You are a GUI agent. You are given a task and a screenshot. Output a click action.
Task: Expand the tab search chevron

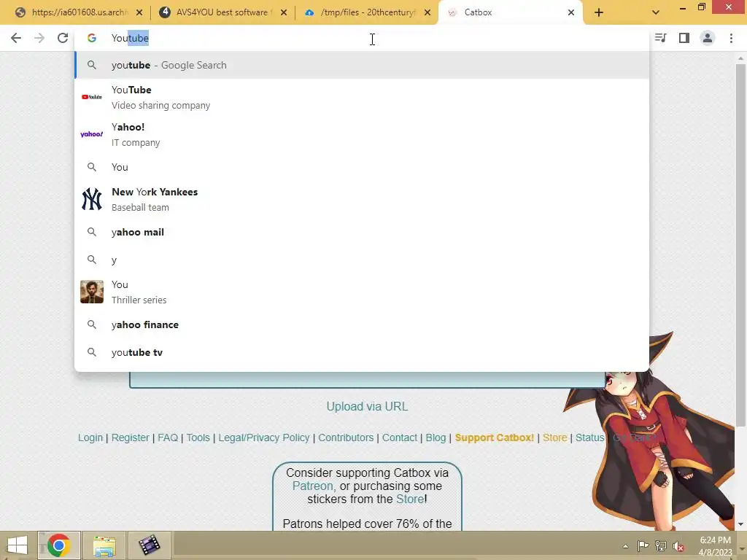(x=656, y=12)
